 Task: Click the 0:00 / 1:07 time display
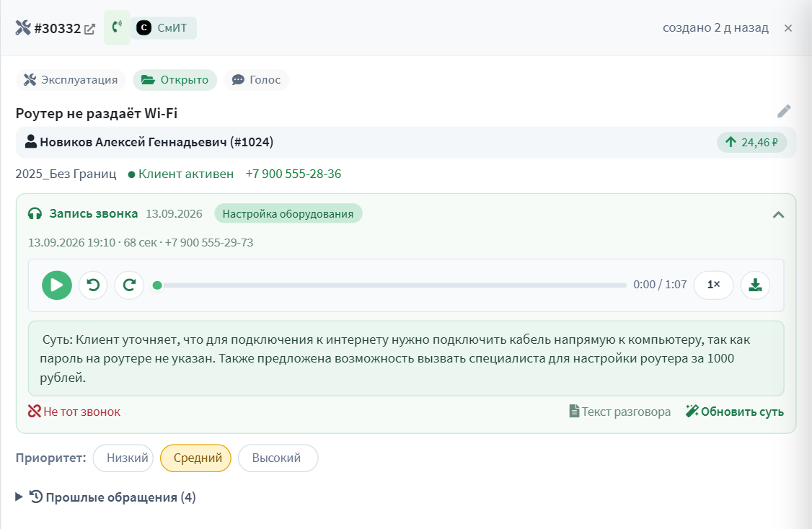coord(660,285)
